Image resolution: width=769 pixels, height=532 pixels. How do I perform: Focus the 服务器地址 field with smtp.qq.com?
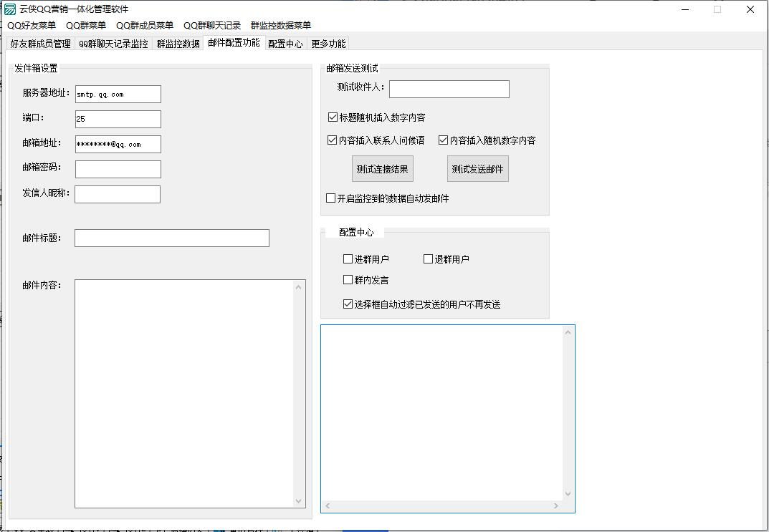coord(118,94)
